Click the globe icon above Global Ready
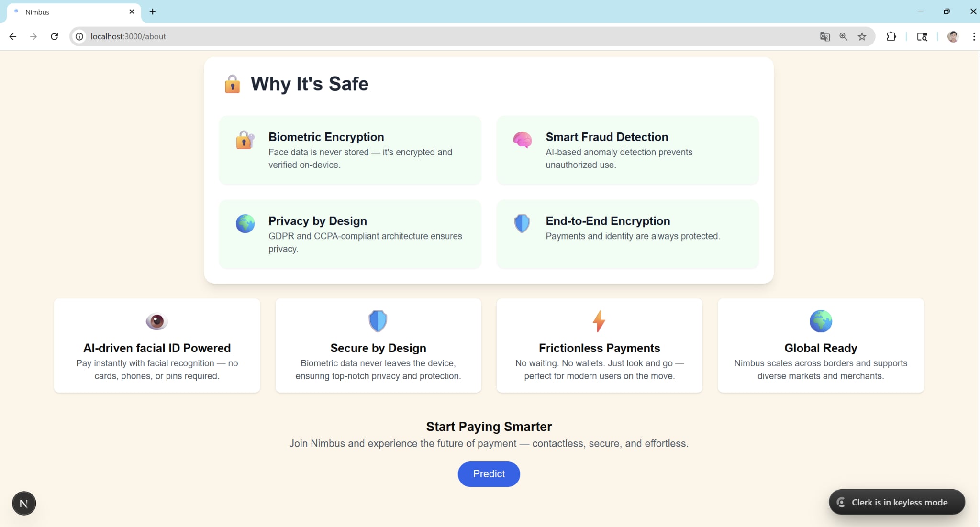Screen dimensions: 980x527 pos(820,321)
